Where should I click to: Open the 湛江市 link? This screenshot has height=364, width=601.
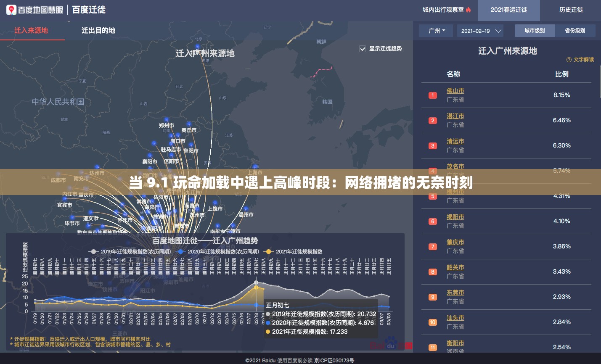455,116
